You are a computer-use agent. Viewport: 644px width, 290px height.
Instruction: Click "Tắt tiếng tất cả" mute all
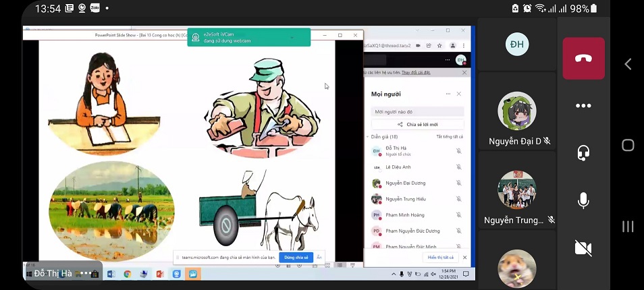[450, 137]
